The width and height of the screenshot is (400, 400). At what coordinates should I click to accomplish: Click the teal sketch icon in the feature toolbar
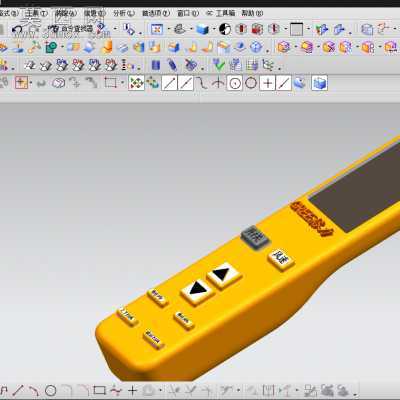coord(51,47)
